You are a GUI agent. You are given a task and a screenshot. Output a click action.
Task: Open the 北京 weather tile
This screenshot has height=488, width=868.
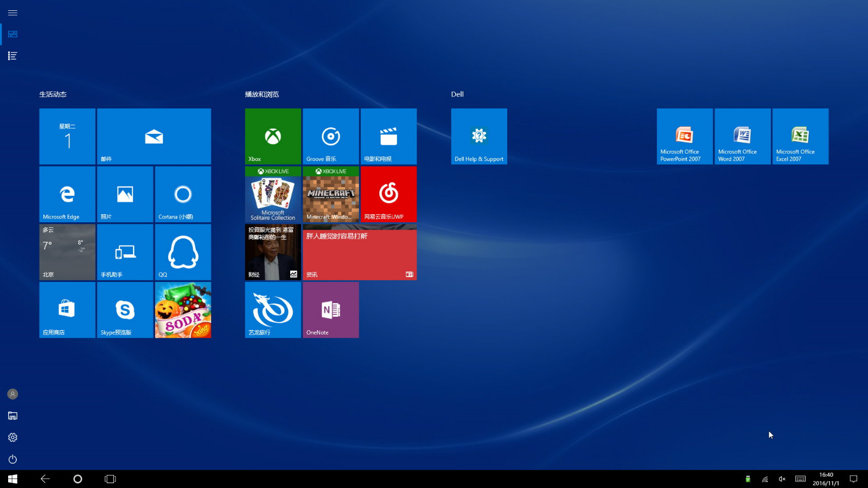pos(67,252)
